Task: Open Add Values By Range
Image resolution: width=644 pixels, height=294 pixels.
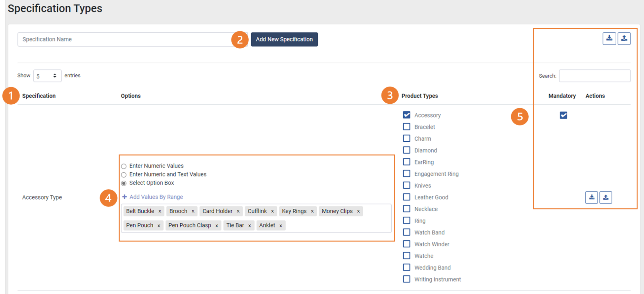Action: pyautogui.click(x=156, y=196)
